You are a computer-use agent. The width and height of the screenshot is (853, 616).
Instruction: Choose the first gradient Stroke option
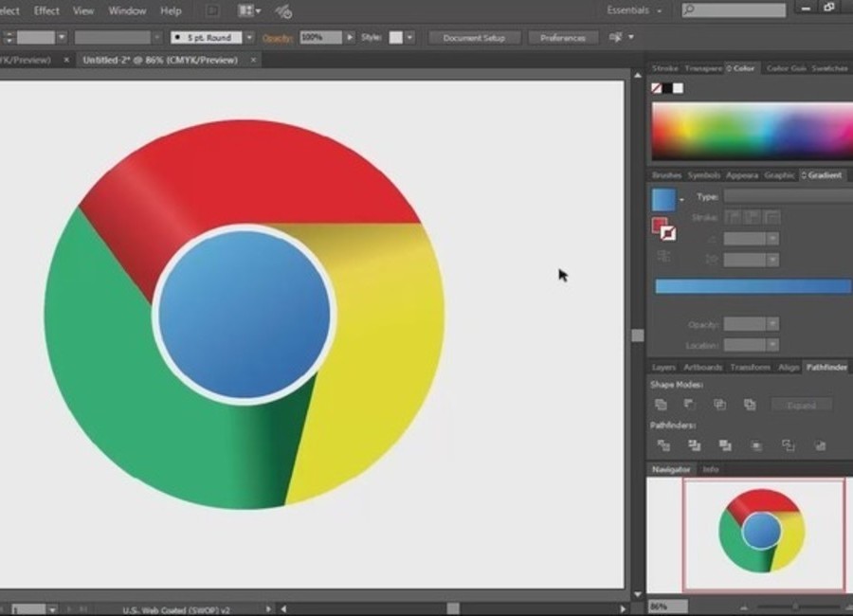click(x=733, y=218)
